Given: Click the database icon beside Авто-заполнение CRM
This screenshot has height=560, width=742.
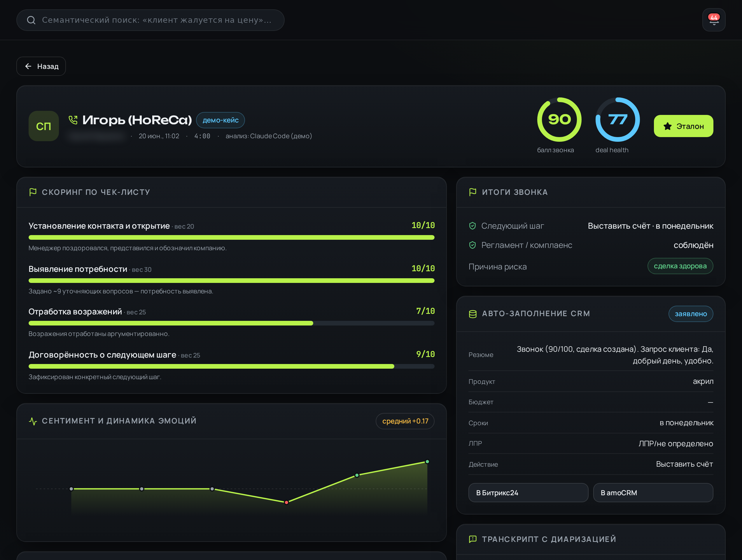Looking at the screenshot, I should [472, 314].
